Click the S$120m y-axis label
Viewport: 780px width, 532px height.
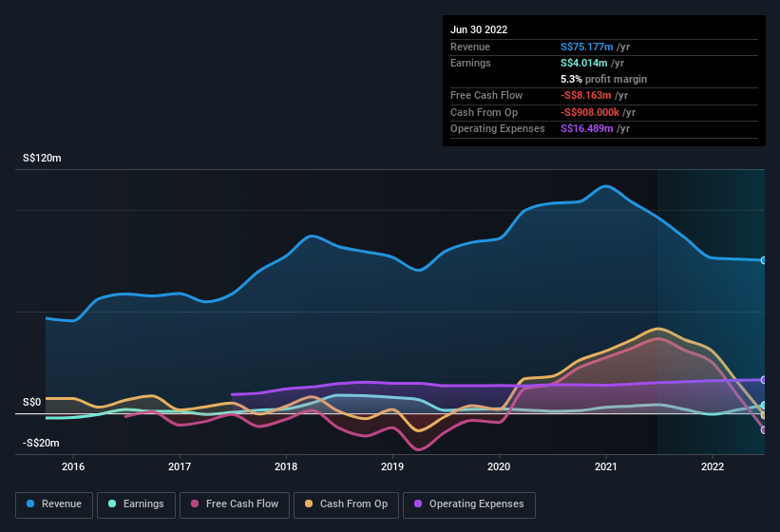[x=43, y=158]
